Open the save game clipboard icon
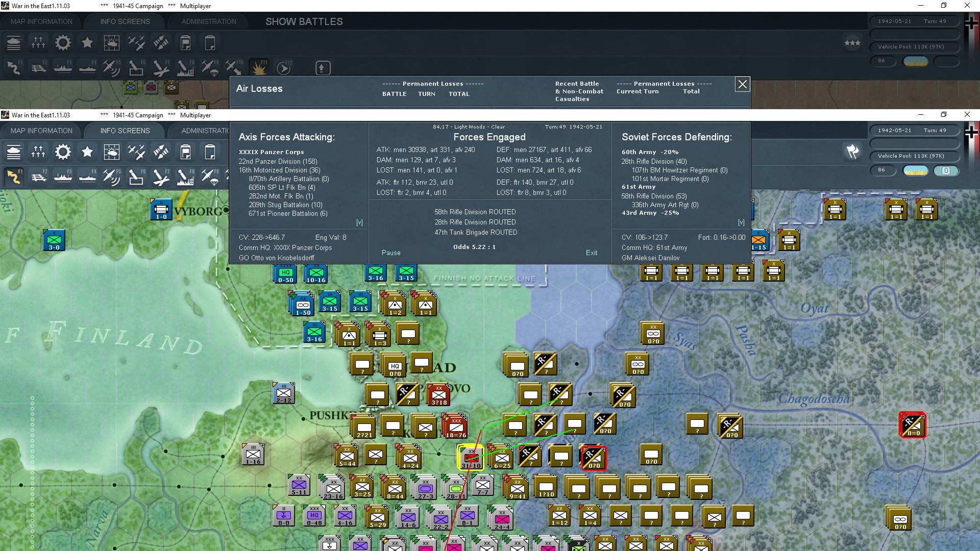This screenshot has width=980, height=551. coord(210,152)
